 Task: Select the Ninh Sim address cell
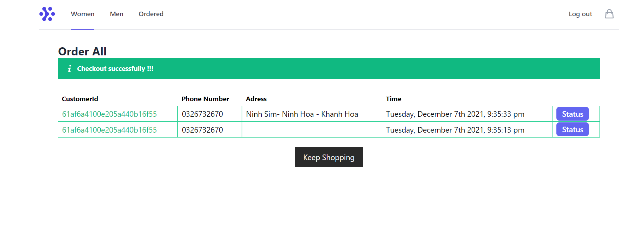pyautogui.click(x=302, y=114)
